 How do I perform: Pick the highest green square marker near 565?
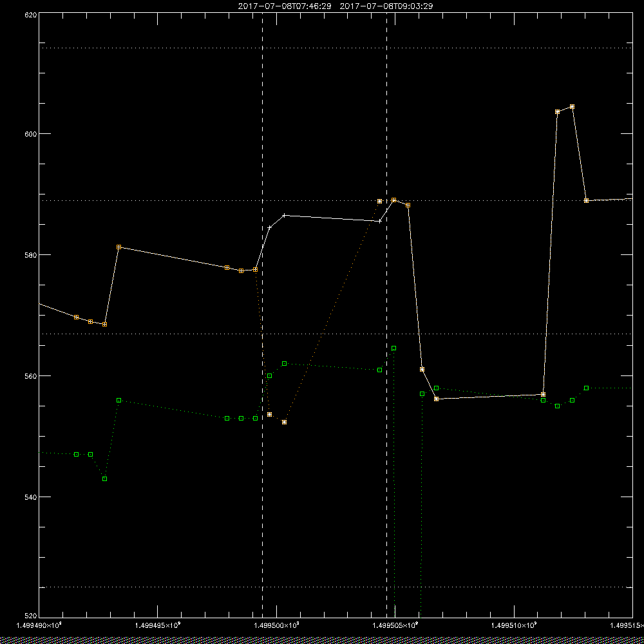pos(394,348)
